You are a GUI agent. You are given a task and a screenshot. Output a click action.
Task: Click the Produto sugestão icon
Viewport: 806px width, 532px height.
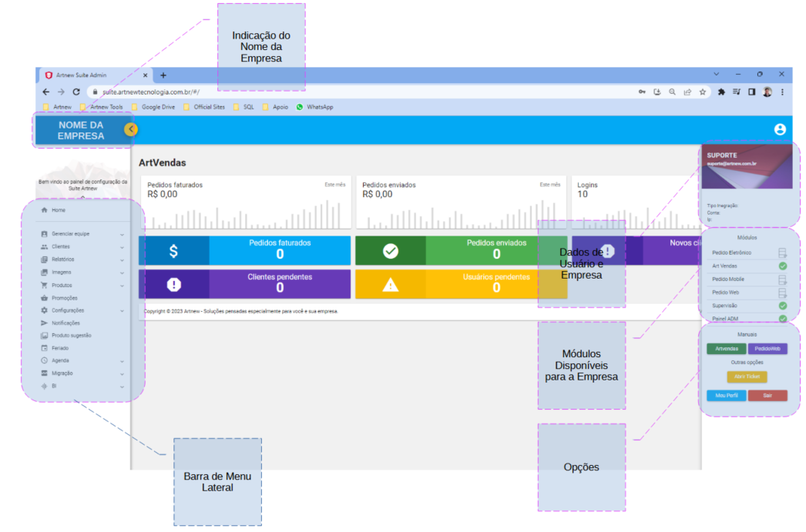point(44,336)
